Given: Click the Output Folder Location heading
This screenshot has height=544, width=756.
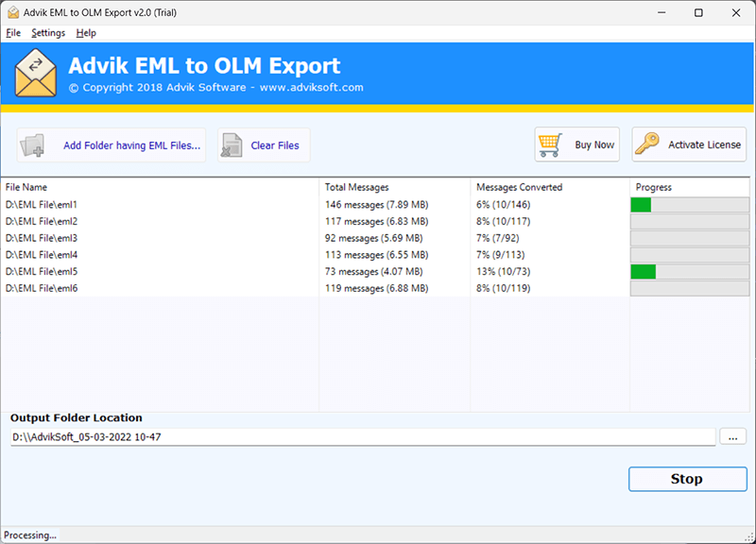Looking at the screenshot, I should click(x=77, y=417).
